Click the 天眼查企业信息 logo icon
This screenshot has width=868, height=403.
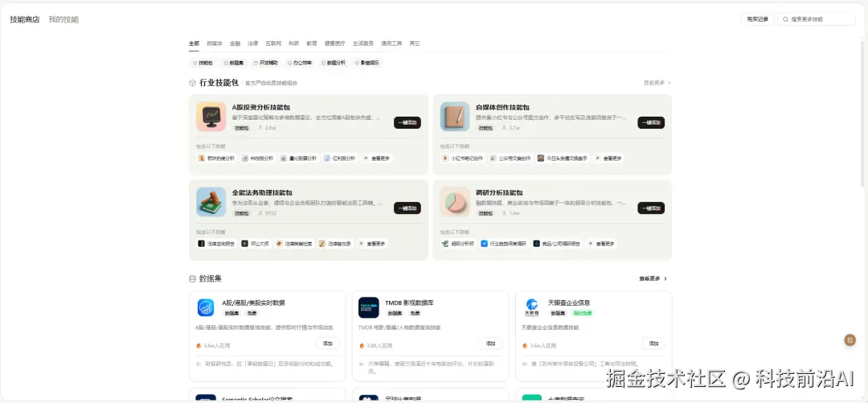(x=532, y=306)
